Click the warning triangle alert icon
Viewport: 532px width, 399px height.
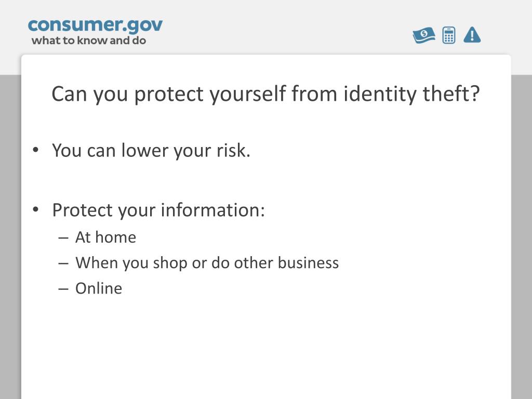(472, 35)
